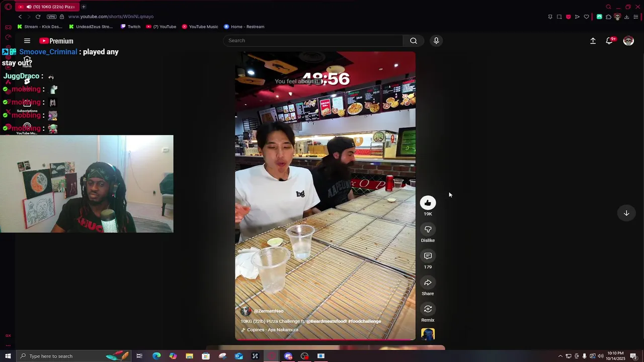Open @ZermattNeo channel link
The height and width of the screenshot is (362, 644).
coord(269,311)
